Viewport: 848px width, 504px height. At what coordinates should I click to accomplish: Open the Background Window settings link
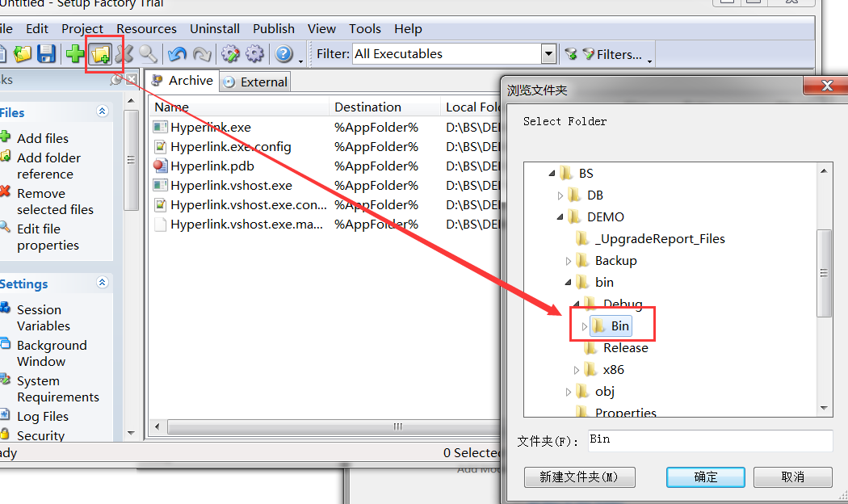click(x=52, y=353)
